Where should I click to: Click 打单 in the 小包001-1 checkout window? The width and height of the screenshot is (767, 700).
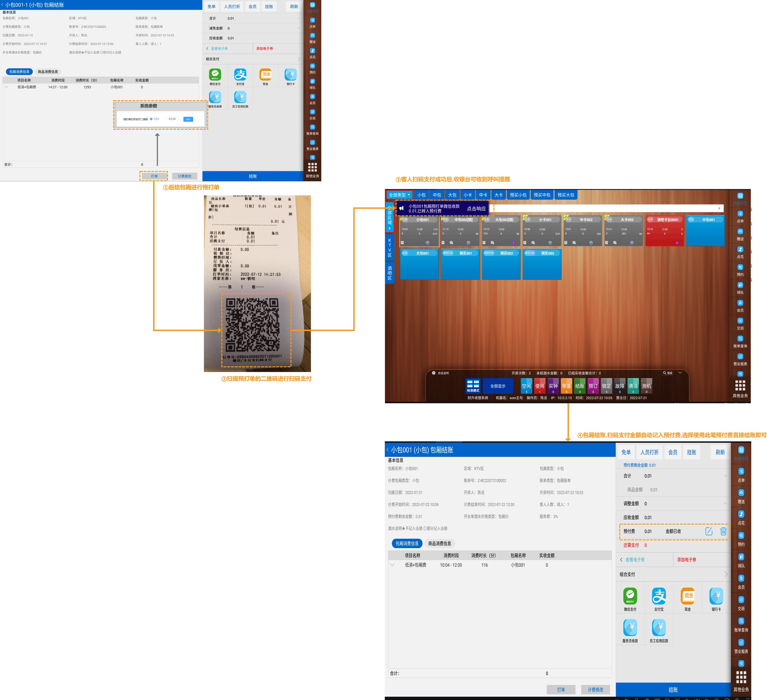[x=154, y=176]
